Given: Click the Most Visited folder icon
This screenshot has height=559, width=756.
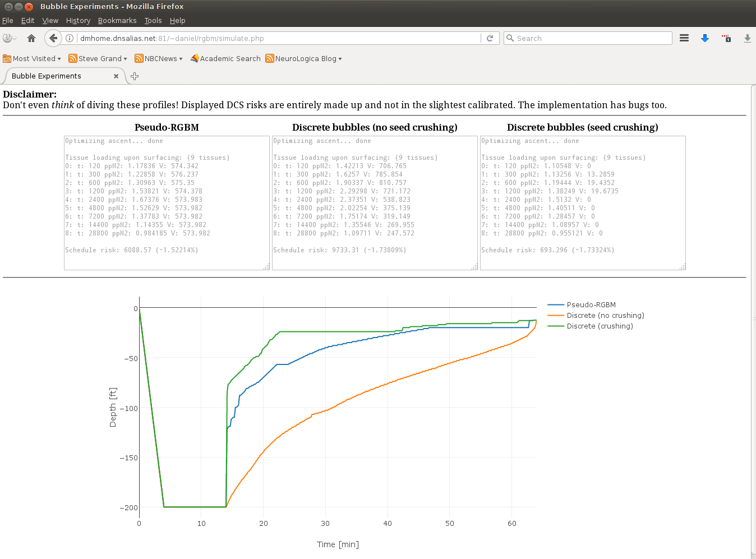Looking at the screenshot, I should tap(7, 58).
